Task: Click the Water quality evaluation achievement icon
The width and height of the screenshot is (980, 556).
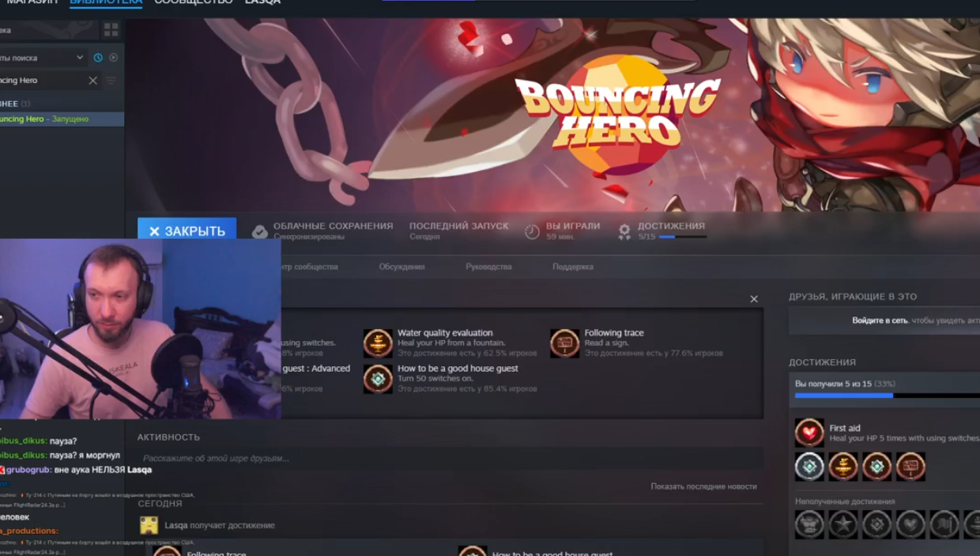Action: pos(378,343)
